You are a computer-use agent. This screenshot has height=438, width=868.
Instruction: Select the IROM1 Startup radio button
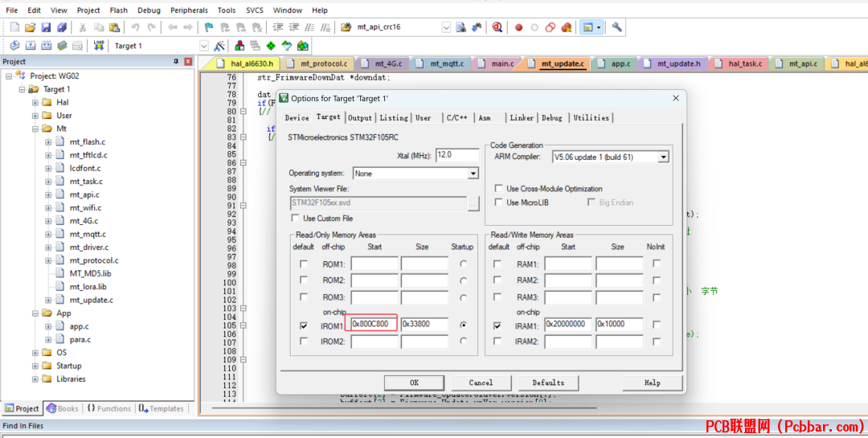point(464,325)
